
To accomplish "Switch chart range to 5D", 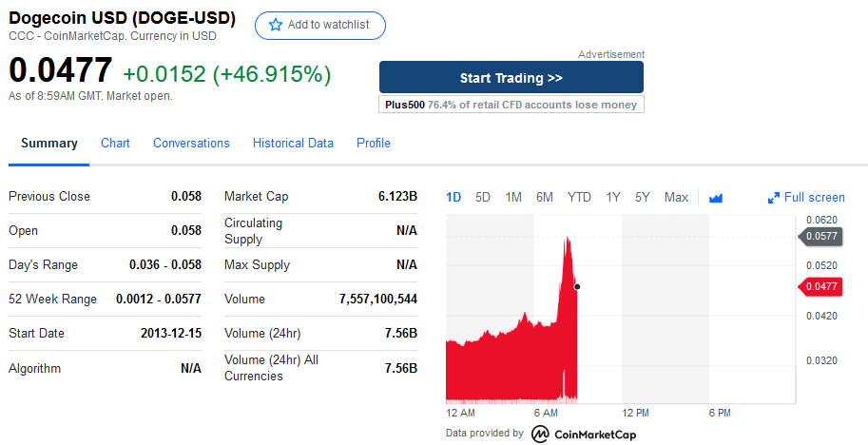I will (483, 197).
